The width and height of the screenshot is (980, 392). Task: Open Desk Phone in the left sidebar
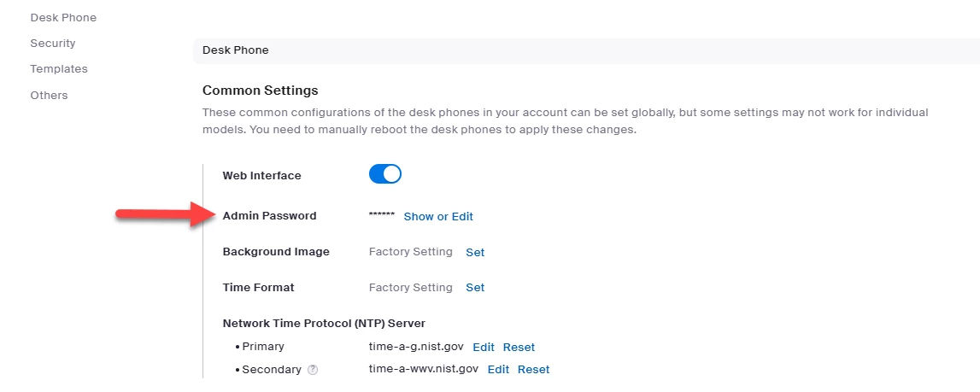click(63, 17)
